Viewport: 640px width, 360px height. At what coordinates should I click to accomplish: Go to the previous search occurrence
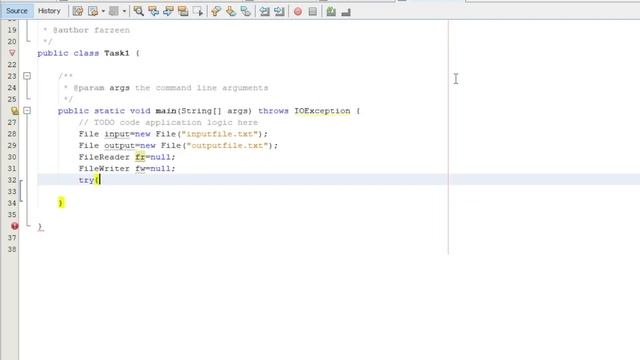pos(153,11)
